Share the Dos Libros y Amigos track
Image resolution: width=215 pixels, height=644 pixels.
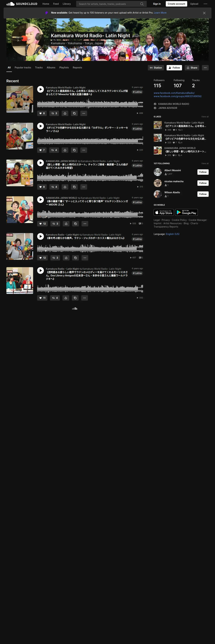click(66, 298)
